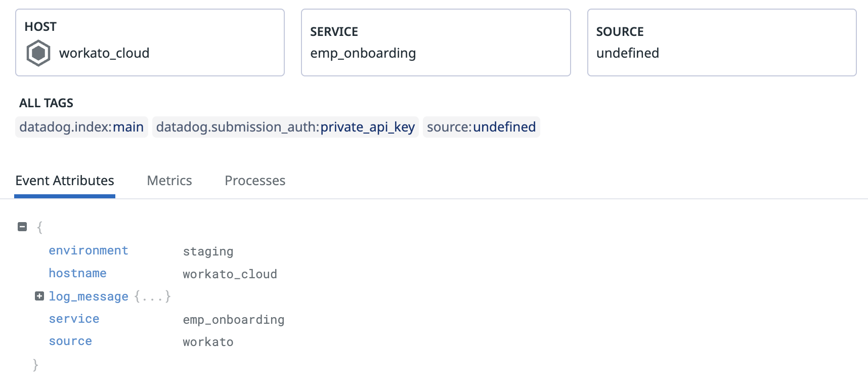This screenshot has height=386, width=868.
Task: Click the datadog.submission_auth:private_api_key tag
Action: (285, 127)
